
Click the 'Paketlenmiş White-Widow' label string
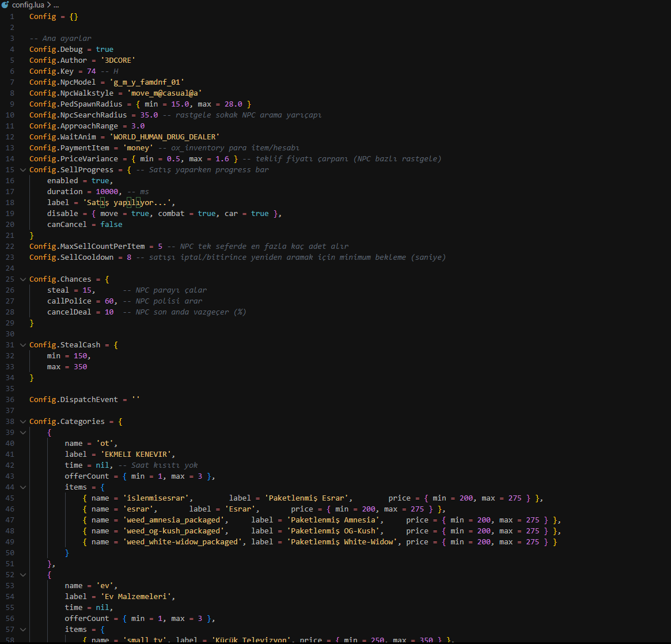pyautogui.click(x=342, y=542)
